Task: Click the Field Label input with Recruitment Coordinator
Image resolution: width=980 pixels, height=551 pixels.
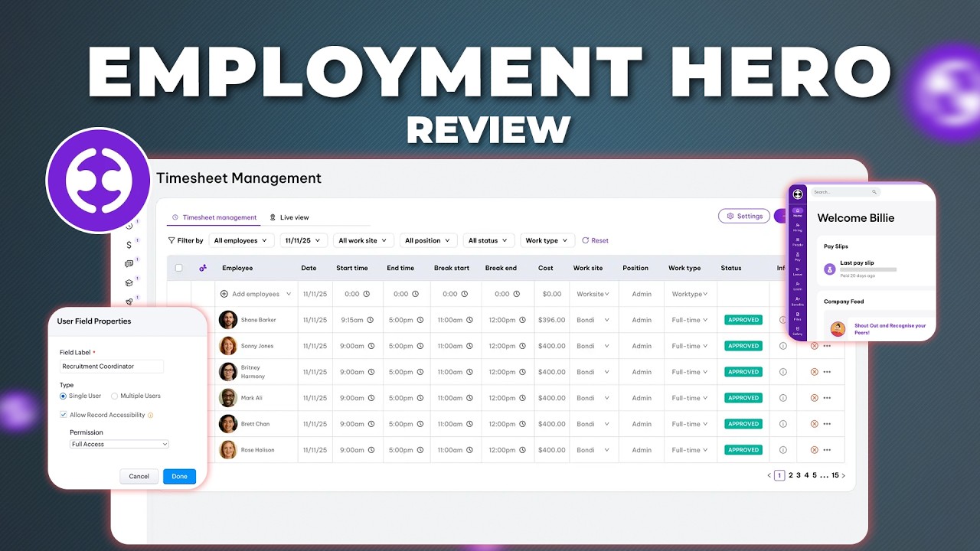Action: click(112, 367)
